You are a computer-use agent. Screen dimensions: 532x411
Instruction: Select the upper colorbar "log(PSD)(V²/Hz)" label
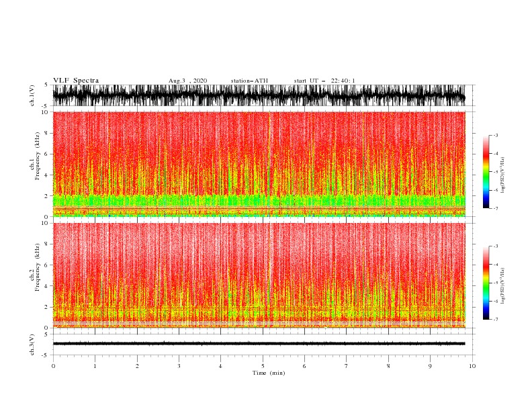[x=502, y=175]
